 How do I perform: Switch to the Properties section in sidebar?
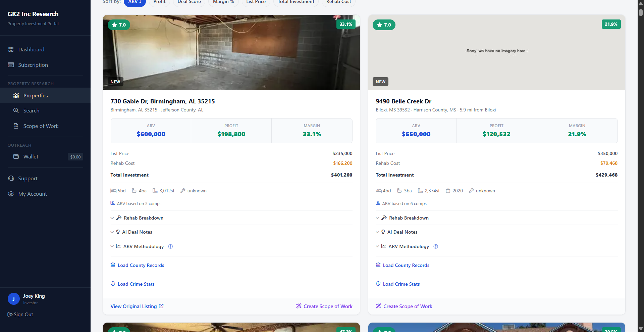(35, 95)
